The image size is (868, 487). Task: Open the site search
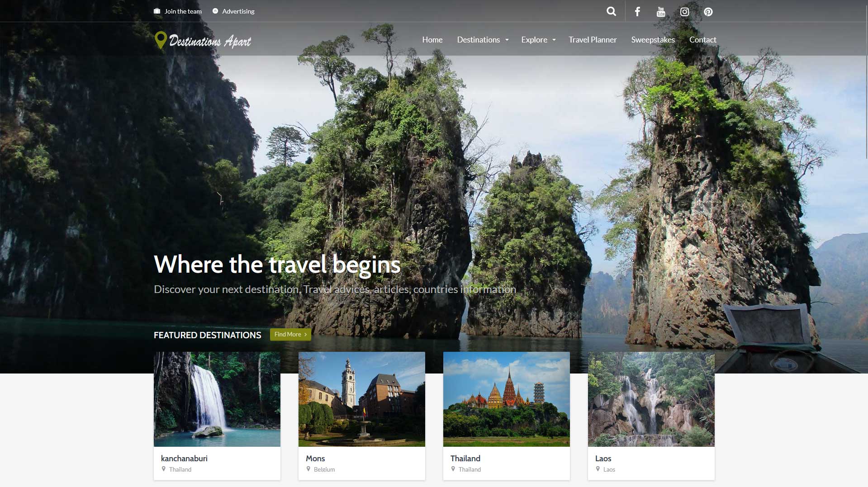pyautogui.click(x=611, y=11)
